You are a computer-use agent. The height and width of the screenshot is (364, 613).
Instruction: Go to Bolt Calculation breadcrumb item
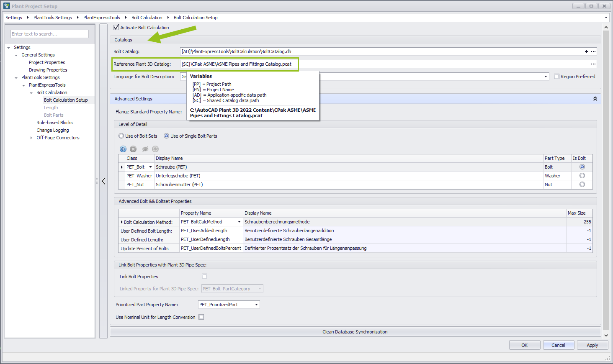(x=147, y=18)
